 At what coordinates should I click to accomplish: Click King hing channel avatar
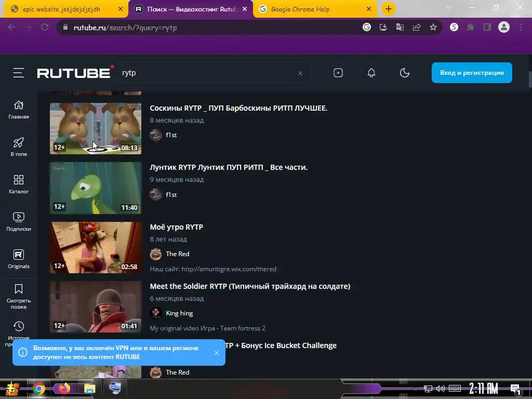[x=156, y=313]
